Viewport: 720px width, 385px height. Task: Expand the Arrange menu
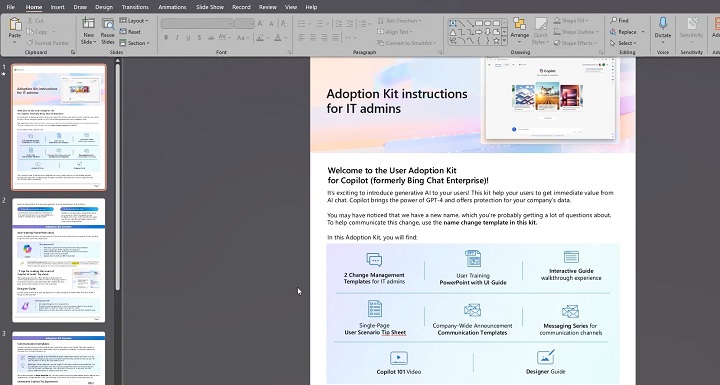[x=519, y=31]
